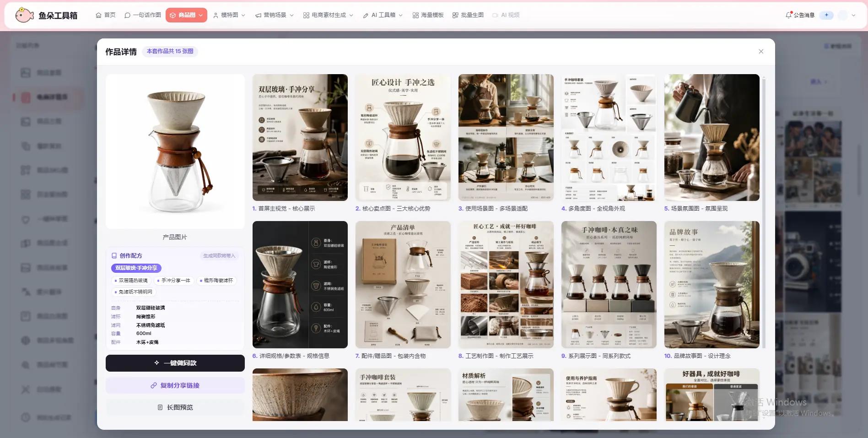The height and width of the screenshot is (438, 868).
Task: Open the 好器具，成就好咖啡 thumbnail
Action: tap(712, 395)
